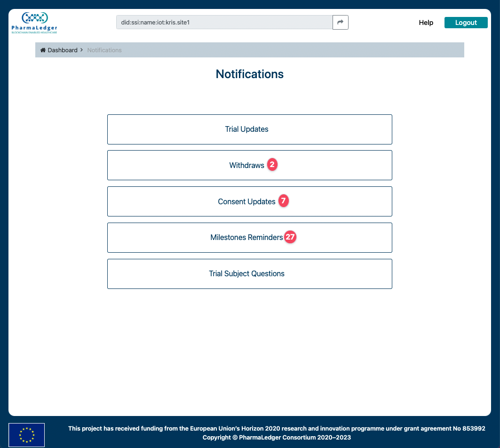Open the Consent Updates notifications

point(250,201)
